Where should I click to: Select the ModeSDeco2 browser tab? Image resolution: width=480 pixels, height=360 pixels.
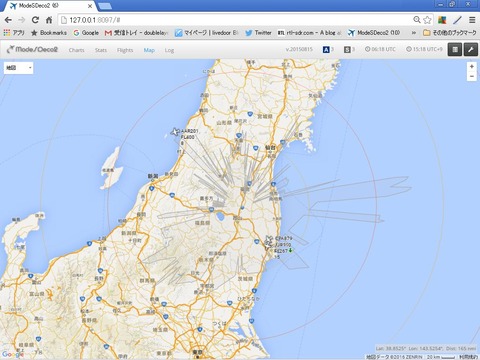48,6
